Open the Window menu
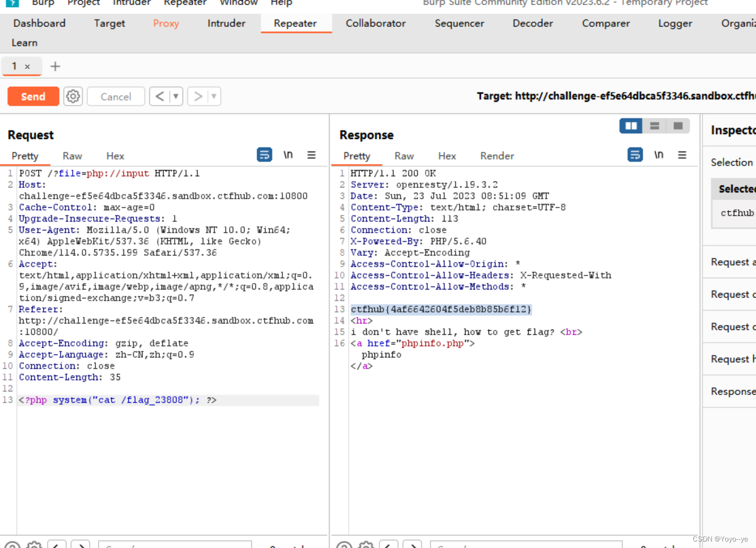The width and height of the screenshot is (756, 548). click(239, 3)
